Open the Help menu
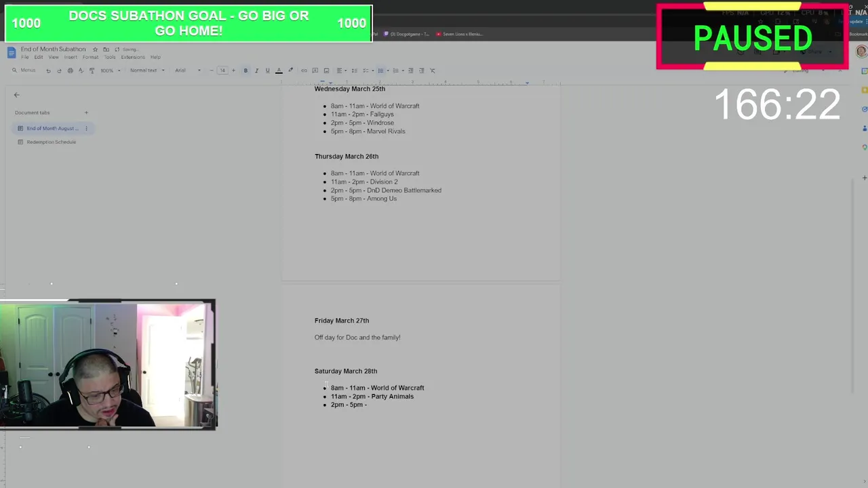The width and height of the screenshot is (868, 488). [x=155, y=57]
